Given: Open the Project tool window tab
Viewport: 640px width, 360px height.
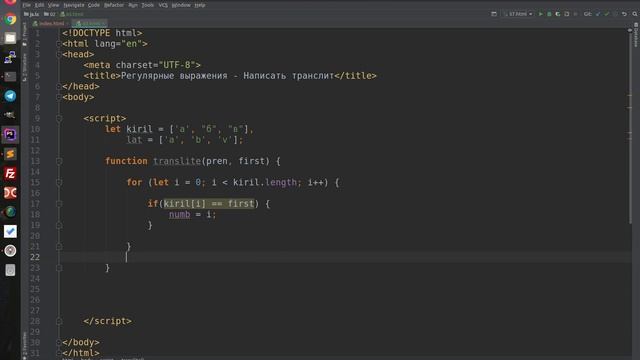Looking at the screenshot, I should click(x=24, y=34).
